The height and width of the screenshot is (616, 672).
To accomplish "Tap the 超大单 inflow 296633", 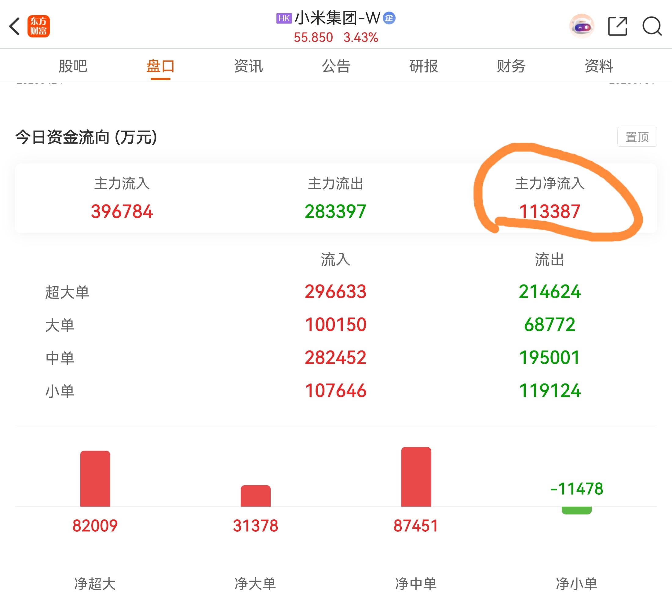I will click(x=336, y=292).
